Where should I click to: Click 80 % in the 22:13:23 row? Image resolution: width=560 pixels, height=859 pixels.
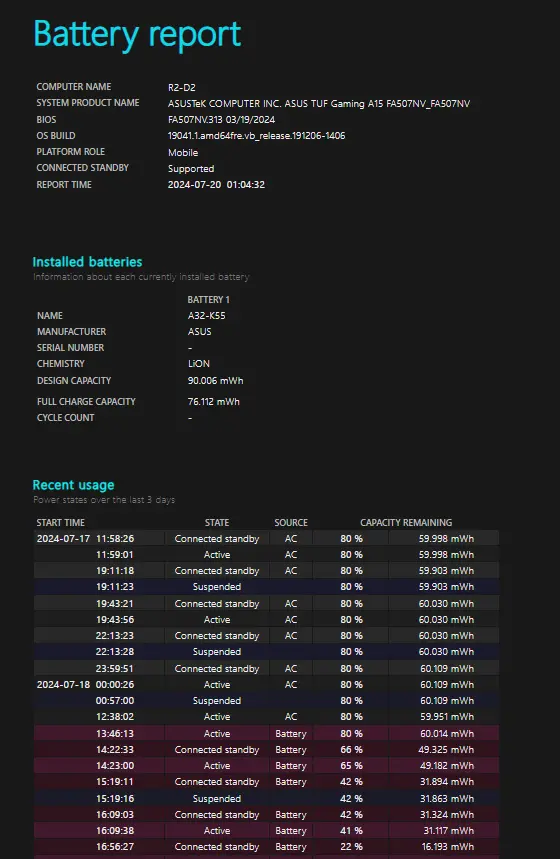[351, 635]
